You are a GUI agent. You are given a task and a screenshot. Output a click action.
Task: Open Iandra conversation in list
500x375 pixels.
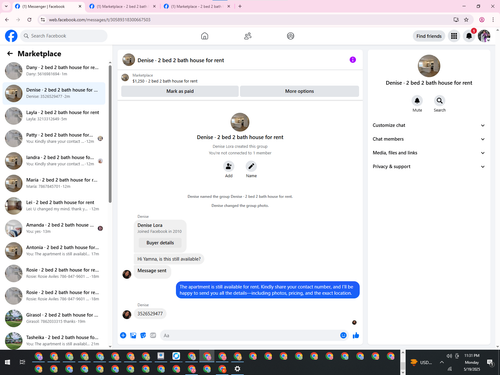pos(54,161)
